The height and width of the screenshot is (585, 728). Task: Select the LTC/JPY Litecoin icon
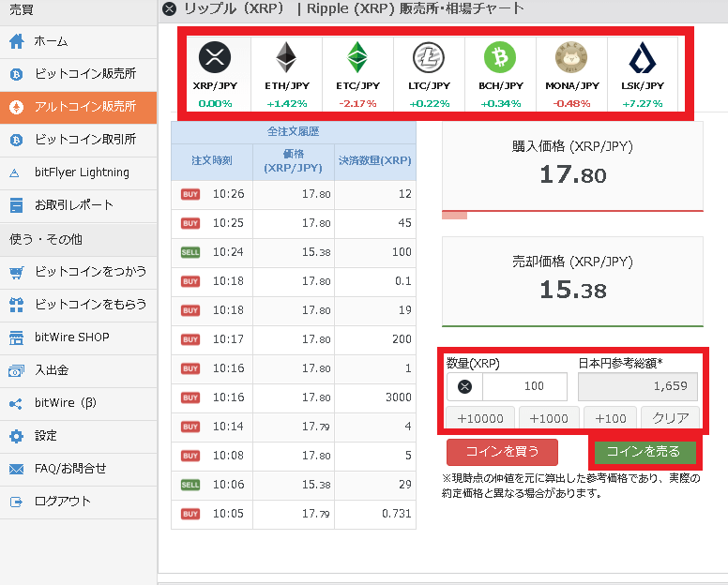(429, 57)
